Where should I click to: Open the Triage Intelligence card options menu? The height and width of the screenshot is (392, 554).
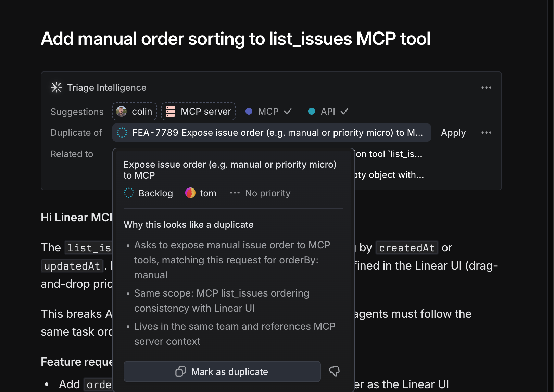click(x=486, y=87)
